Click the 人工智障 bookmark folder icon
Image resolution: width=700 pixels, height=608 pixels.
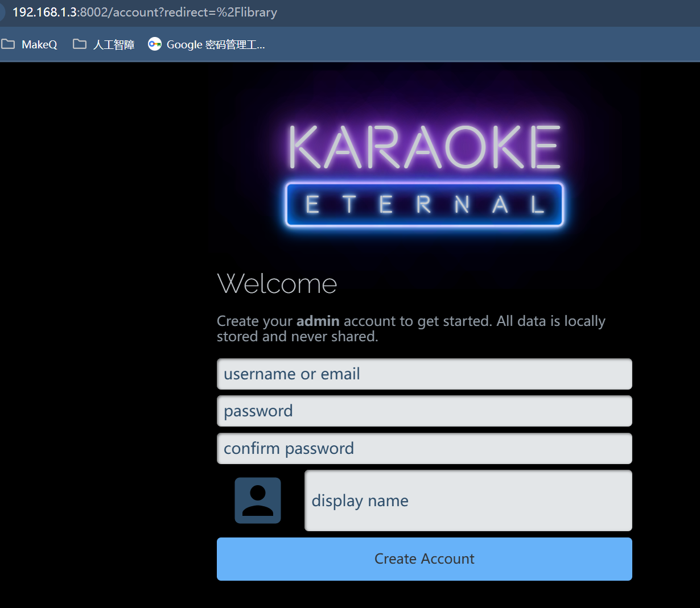click(x=79, y=44)
